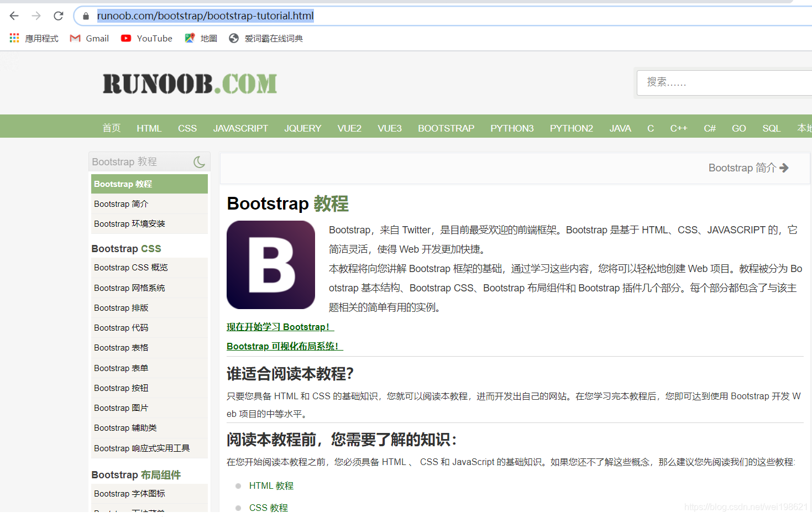Screen dimensions: 812x517
Task: Open C# in the nav bar
Action: click(x=710, y=128)
